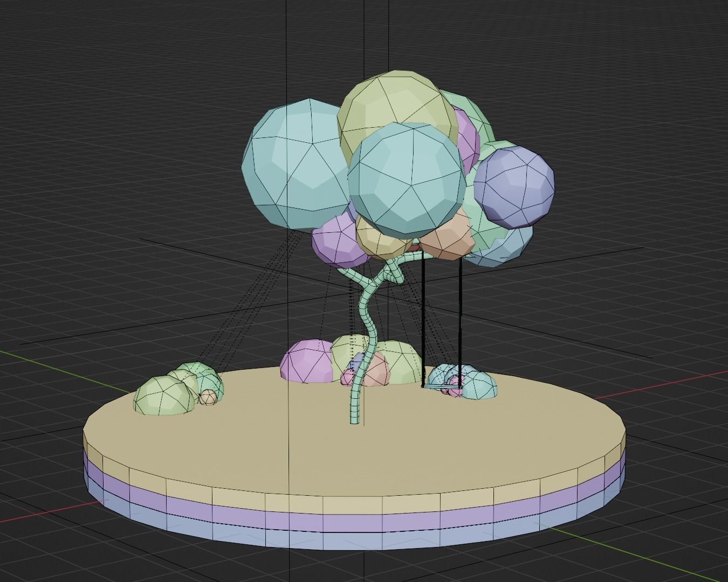728x582 pixels.
Task: Select the tiny peach ball among green bushes
Action: [x=208, y=398]
